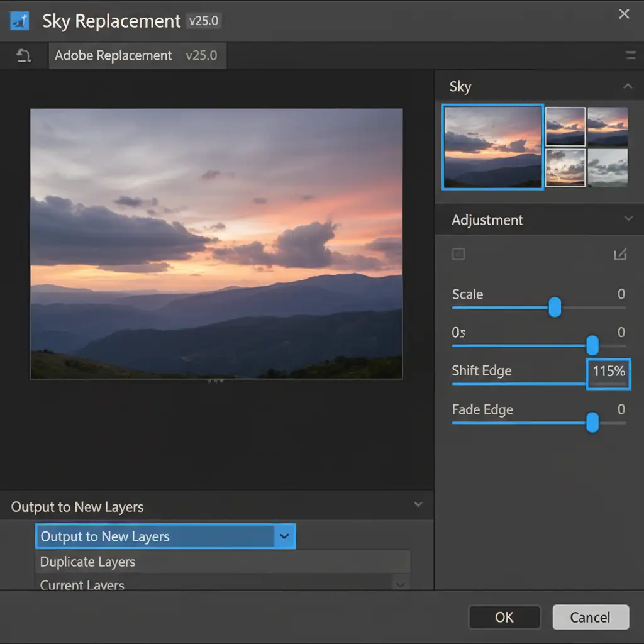This screenshot has width=644, height=644.
Task: Click the Fade Edge slider handle
Action: [x=592, y=423]
